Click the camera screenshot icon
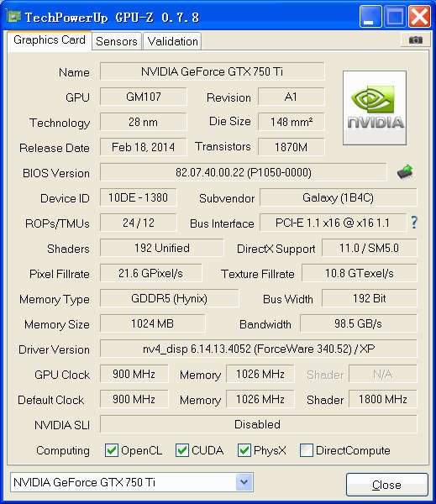Image resolution: width=436 pixels, height=504 pixels. point(416,39)
